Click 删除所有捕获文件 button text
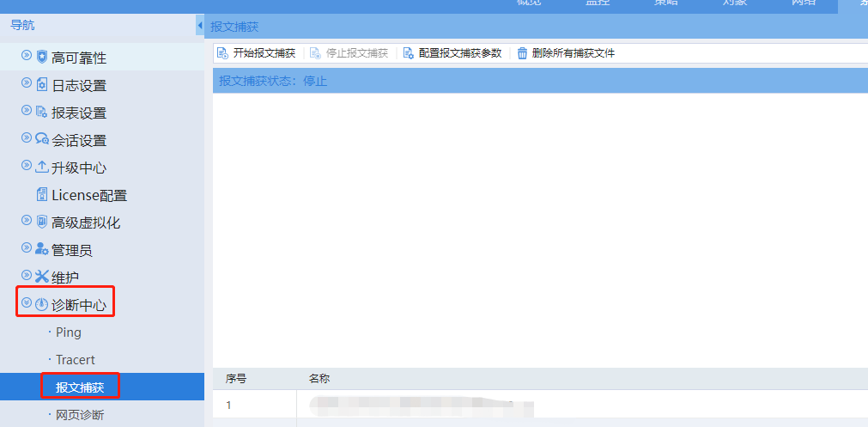 [x=574, y=53]
